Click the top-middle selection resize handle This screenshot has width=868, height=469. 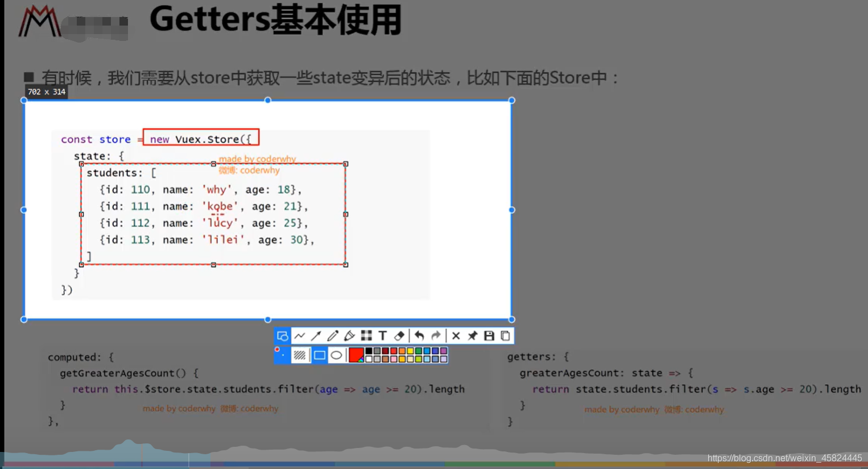pyautogui.click(x=268, y=101)
